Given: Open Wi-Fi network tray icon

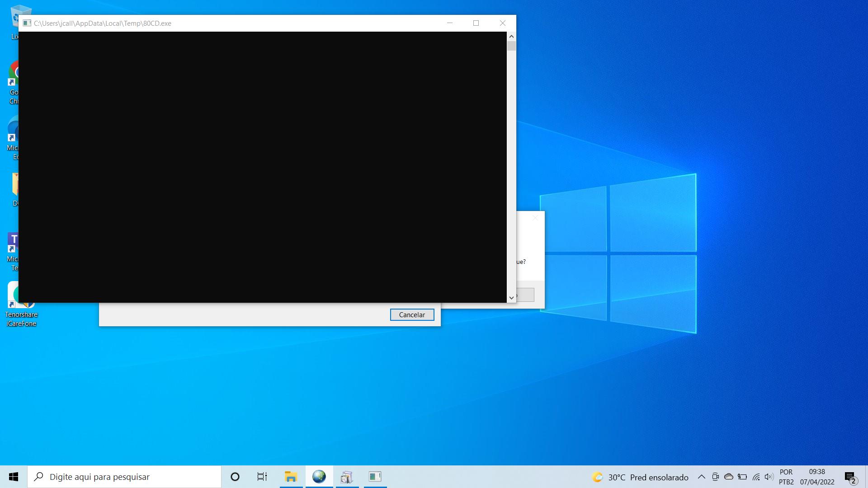Looking at the screenshot, I should coord(756,477).
